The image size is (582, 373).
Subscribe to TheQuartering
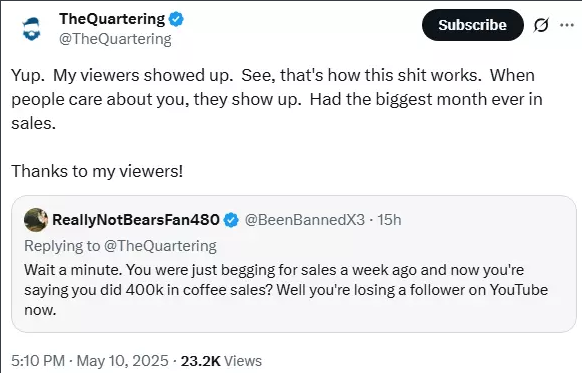tap(473, 25)
